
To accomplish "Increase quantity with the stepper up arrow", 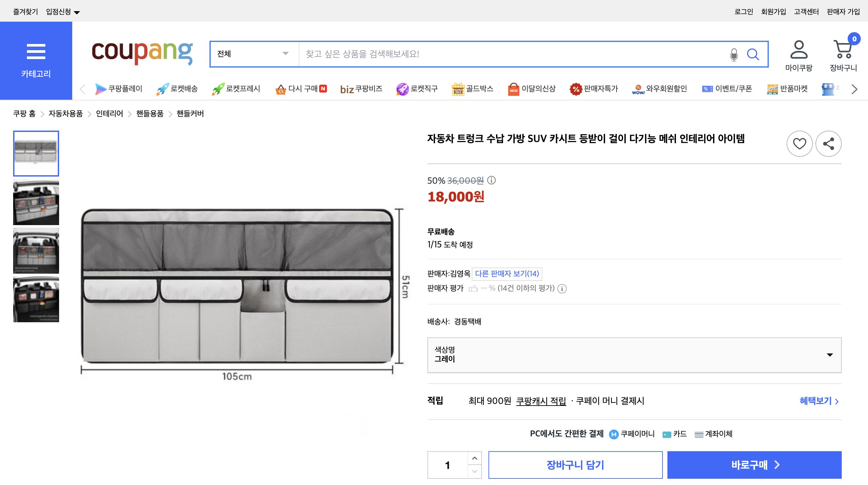I will [x=475, y=458].
